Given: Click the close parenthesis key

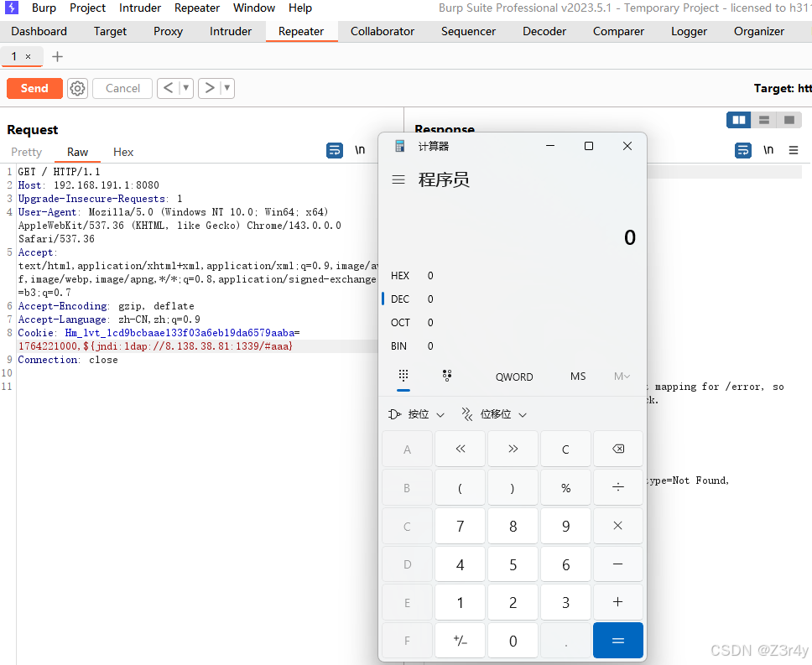Looking at the screenshot, I should point(513,487).
